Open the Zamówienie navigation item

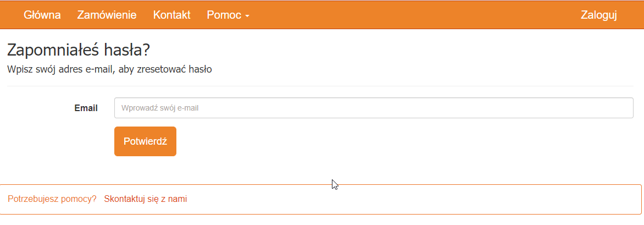(x=107, y=15)
